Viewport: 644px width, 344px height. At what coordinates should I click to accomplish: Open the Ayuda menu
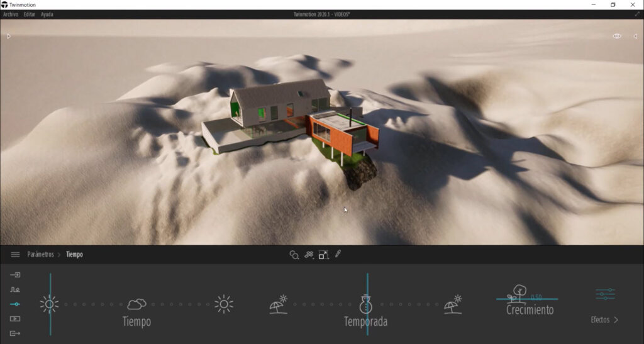pos(47,14)
